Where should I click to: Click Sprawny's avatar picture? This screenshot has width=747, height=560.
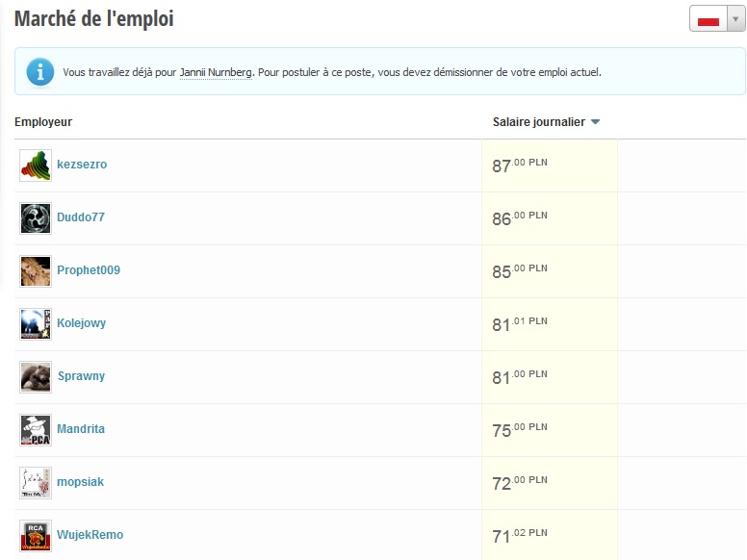pyautogui.click(x=36, y=377)
